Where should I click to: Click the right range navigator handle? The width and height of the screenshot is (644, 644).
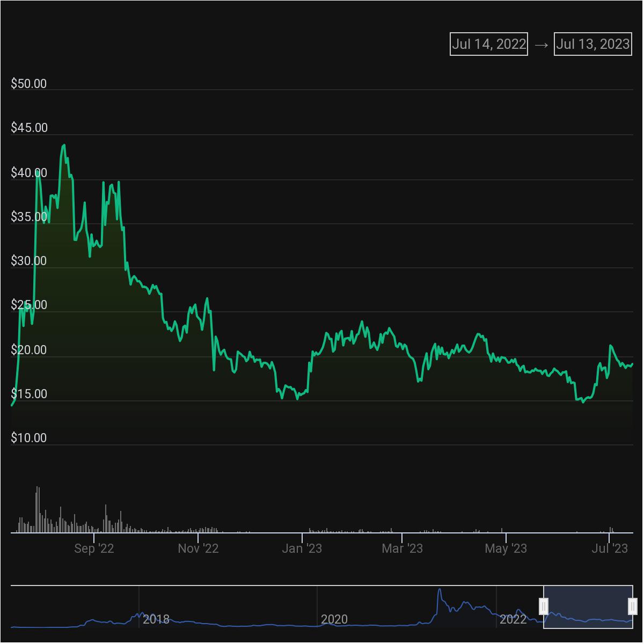[x=633, y=606]
